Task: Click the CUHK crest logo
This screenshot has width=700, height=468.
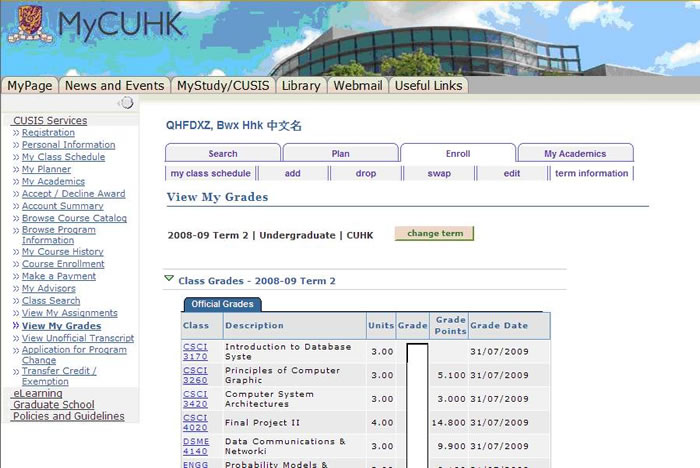Action: [x=30, y=24]
